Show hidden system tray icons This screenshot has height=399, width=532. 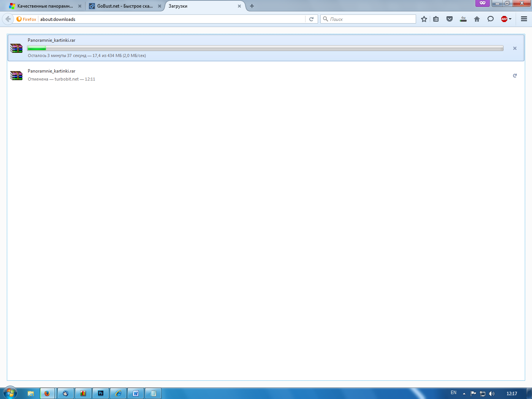(464, 394)
